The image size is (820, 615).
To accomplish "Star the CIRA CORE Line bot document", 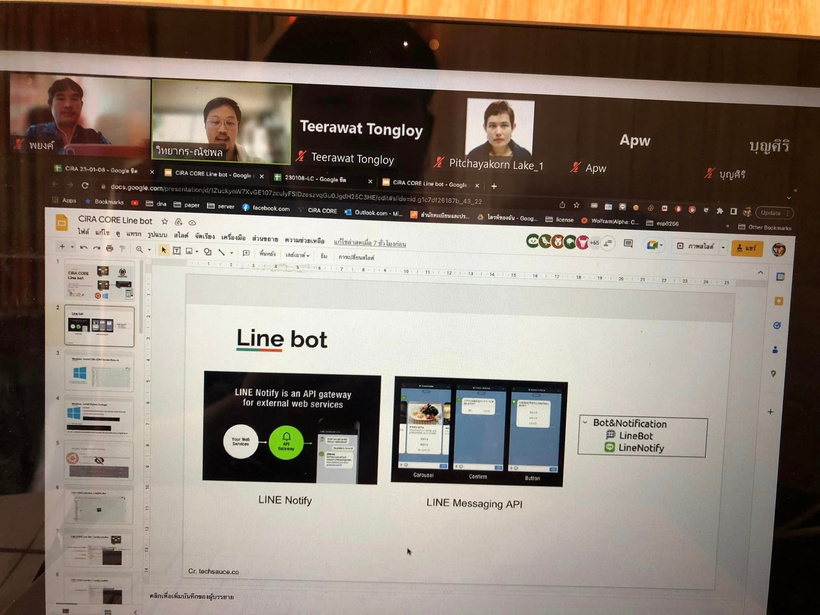I will pos(164,220).
